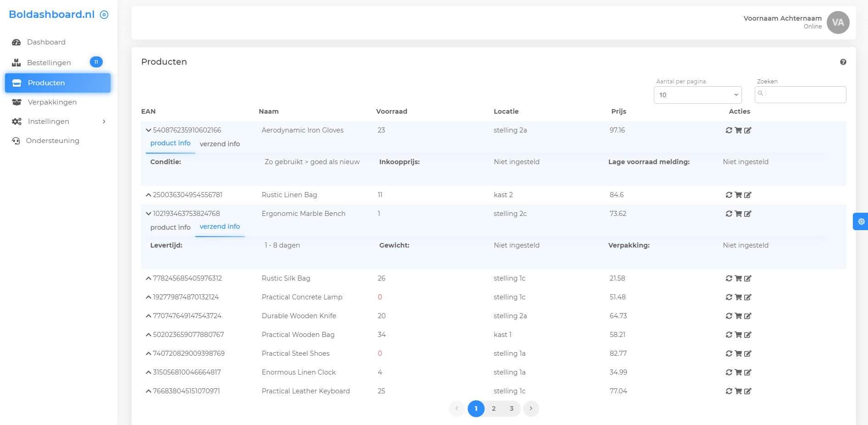Click the cart icon for Rustic Linen Bag

coord(738,195)
